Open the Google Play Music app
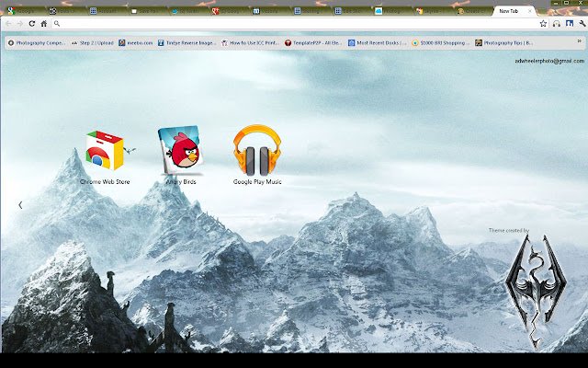 click(x=257, y=155)
